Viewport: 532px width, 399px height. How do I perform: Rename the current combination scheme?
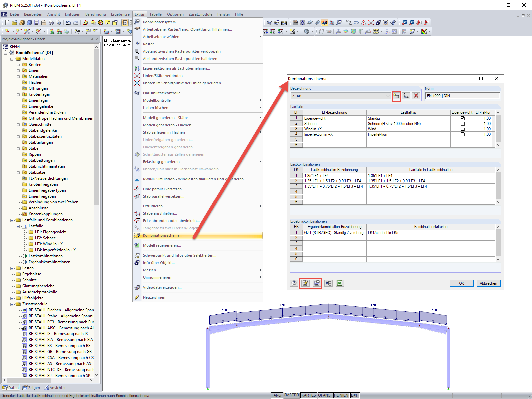coord(406,96)
